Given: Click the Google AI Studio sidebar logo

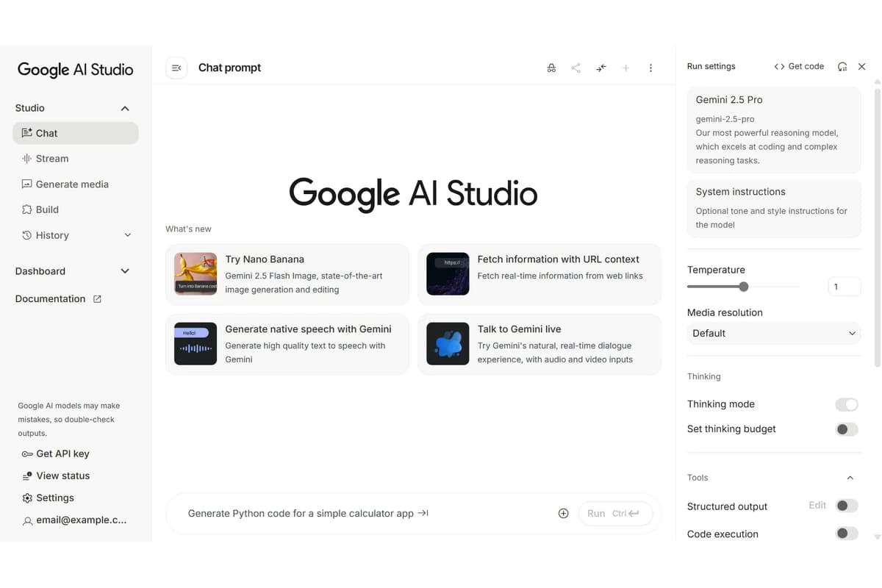Looking at the screenshot, I should click(x=75, y=70).
